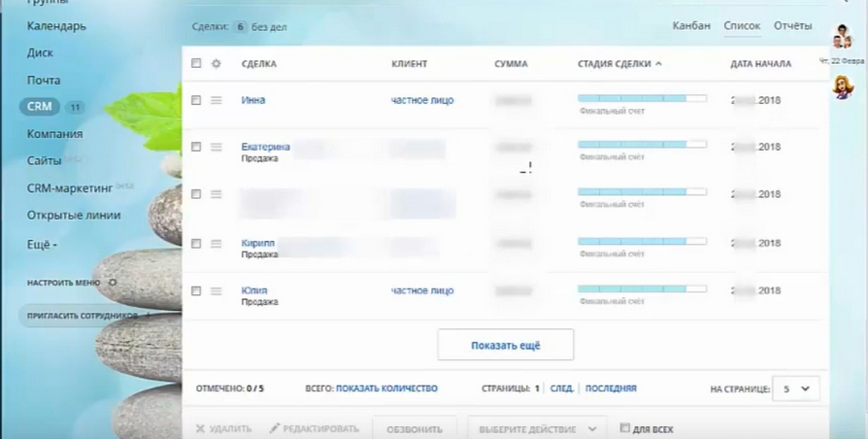
Task: Click the без дел counter 6 filter
Action: click(x=240, y=26)
